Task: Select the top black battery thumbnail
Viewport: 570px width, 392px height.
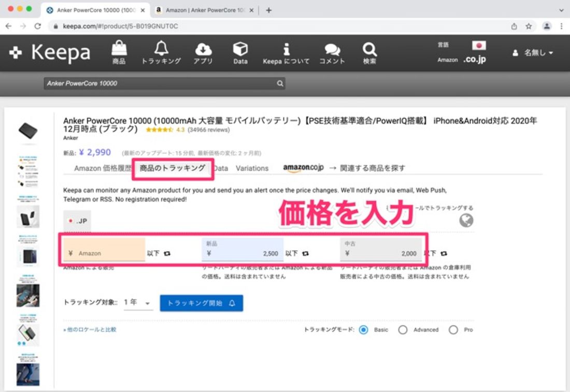Action: point(28,130)
